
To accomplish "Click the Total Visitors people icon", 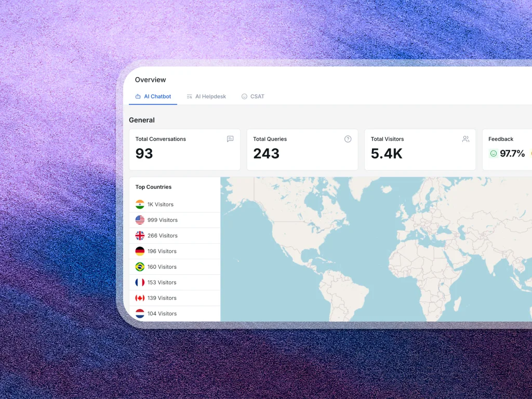I will pyautogui.click(x=465, y=139).
